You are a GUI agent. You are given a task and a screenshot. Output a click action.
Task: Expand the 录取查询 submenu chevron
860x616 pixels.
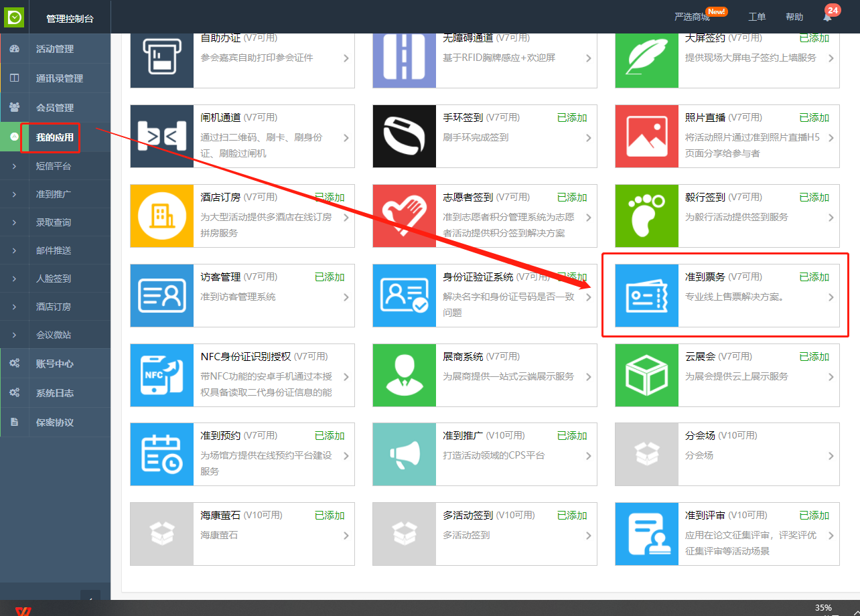click(14, 222)
